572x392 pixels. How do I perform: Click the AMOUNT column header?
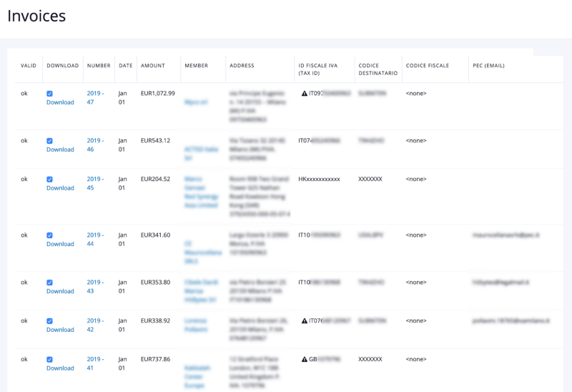pos(153,66)
